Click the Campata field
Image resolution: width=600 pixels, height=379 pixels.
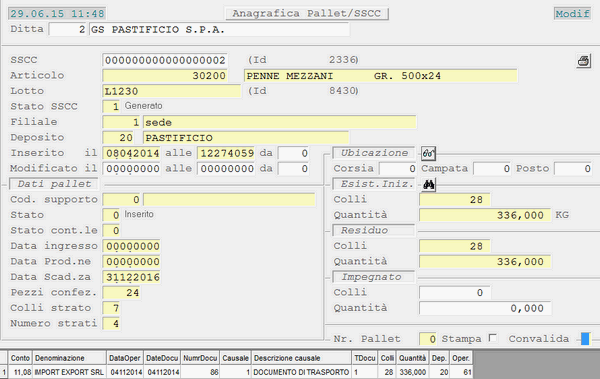click(x=492, y=168)
